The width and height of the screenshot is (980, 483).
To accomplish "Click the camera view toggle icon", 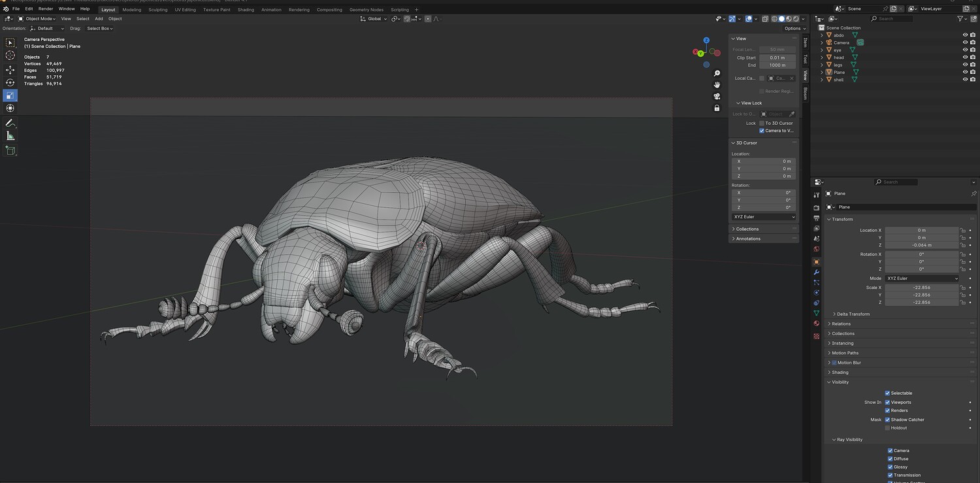I will click(717, 96).
